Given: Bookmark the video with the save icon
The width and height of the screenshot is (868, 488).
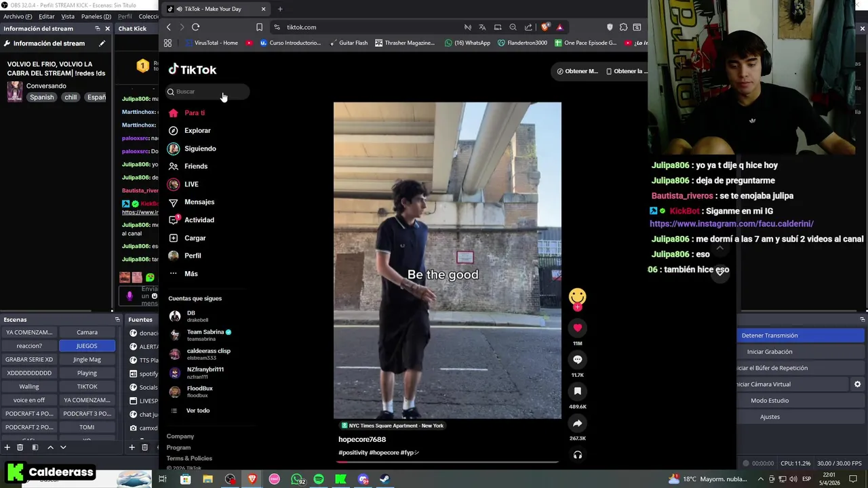Looking at the screenshot, I should pos(577,391).
